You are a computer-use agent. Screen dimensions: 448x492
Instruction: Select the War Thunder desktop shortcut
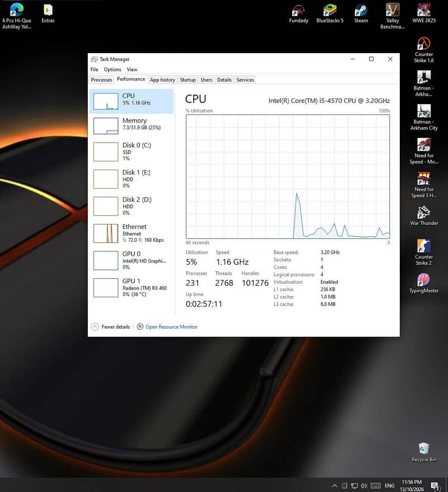coord(424,216)
